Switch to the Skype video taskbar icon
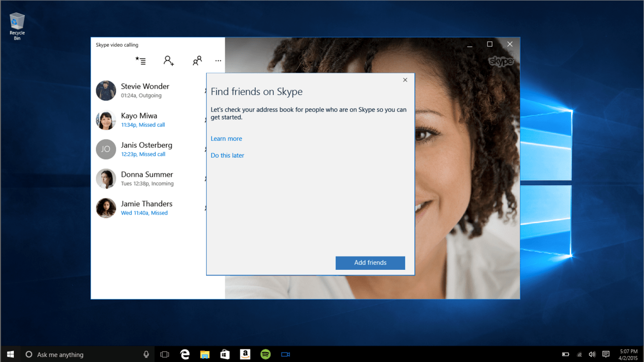This screenshot has height=362, width=644. click(285, 354)
